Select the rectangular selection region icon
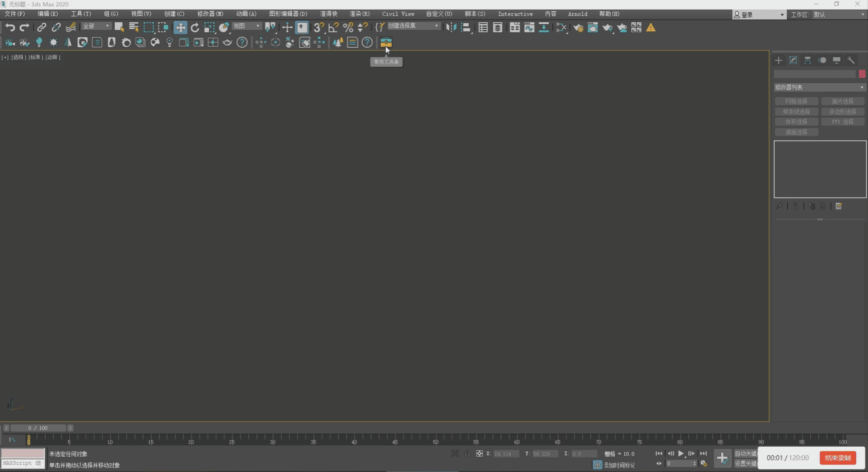Viewport: 868px width, 472px height. [148, 28]
